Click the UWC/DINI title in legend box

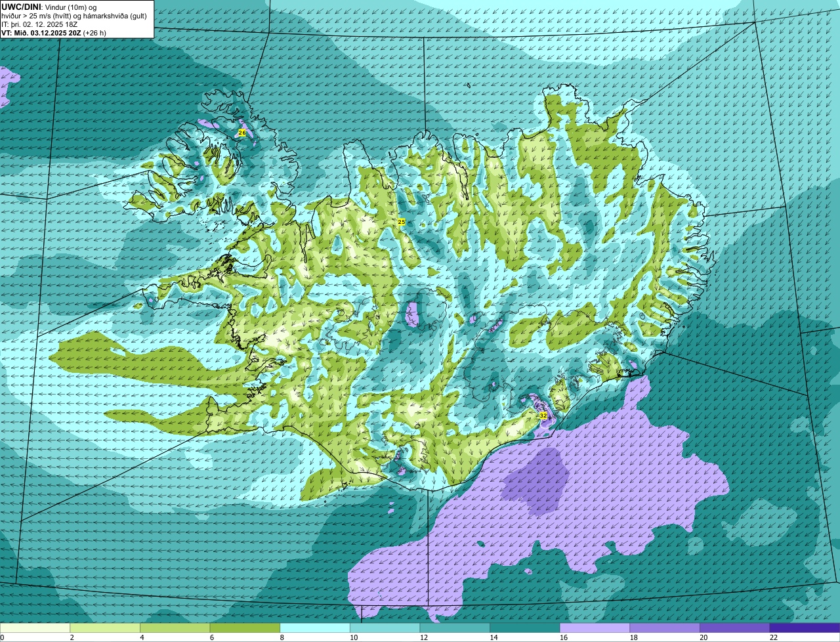(22, 7)
